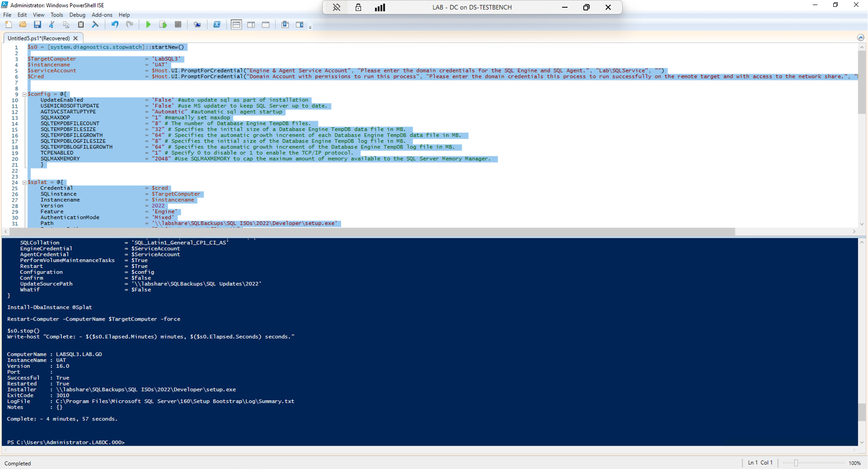
Task: Open a script file using the folder icon
Action: 23,25
